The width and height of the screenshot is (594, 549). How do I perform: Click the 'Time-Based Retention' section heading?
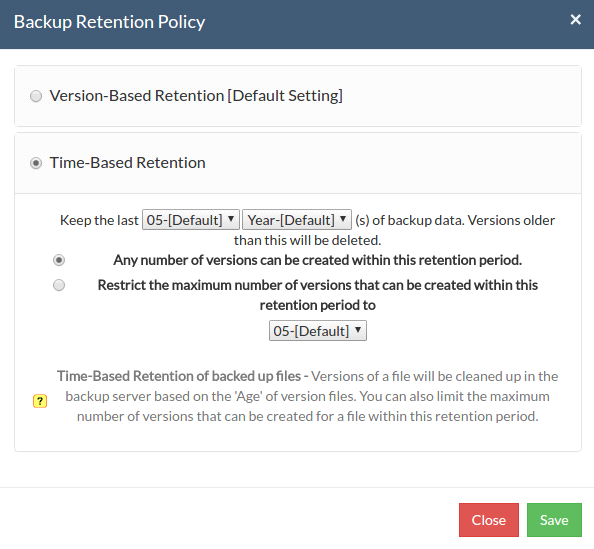point(128,163)
